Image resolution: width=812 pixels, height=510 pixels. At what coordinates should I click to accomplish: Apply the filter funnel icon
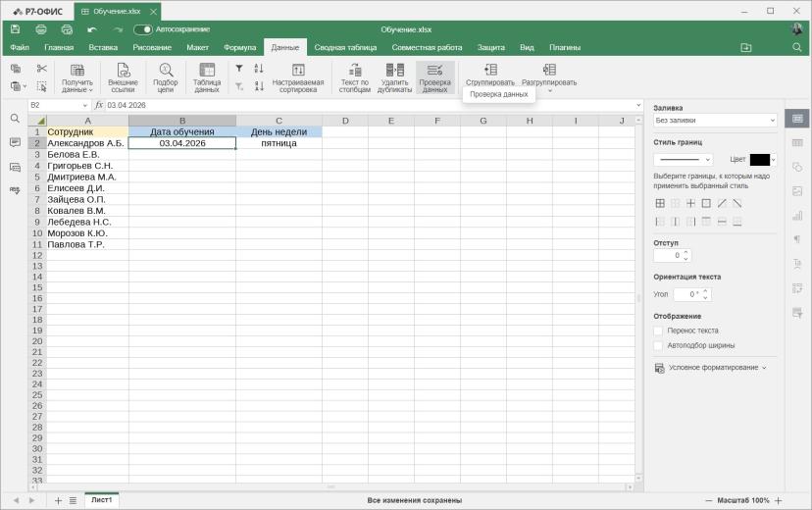tap(239, 69)
